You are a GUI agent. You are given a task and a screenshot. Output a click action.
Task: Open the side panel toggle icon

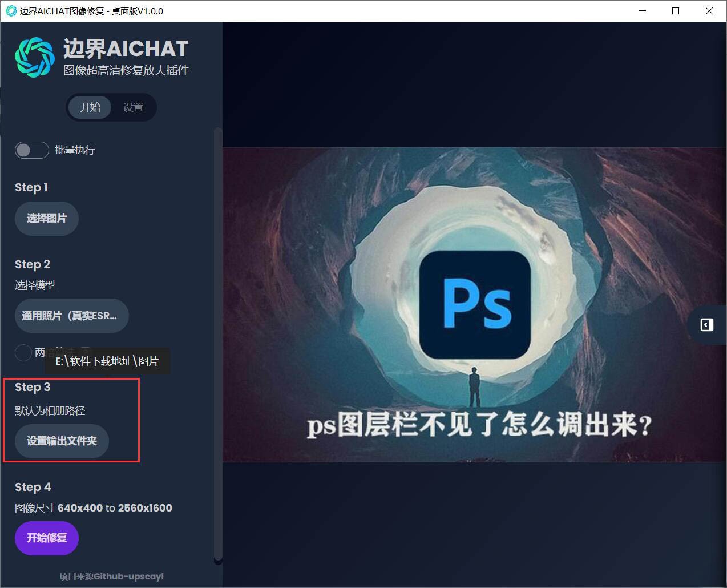pyautogui.click(x=706, y=325)
